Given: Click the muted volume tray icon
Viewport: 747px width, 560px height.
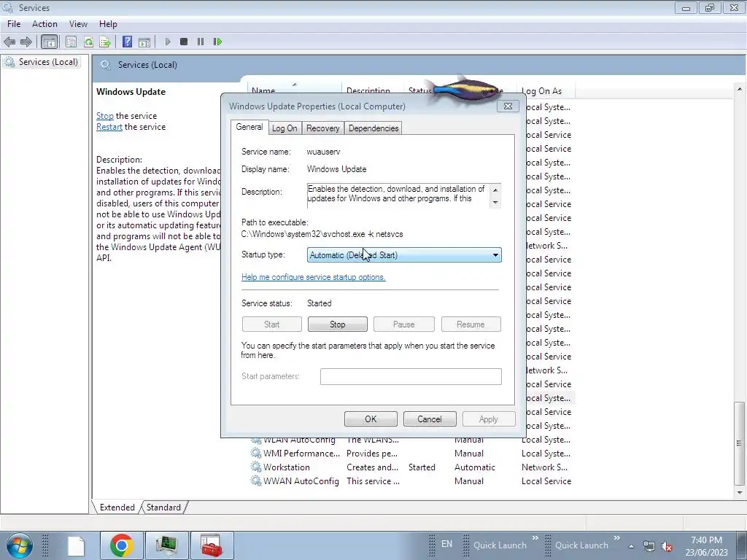Looking at the screenshot, I should pos(667,546).
